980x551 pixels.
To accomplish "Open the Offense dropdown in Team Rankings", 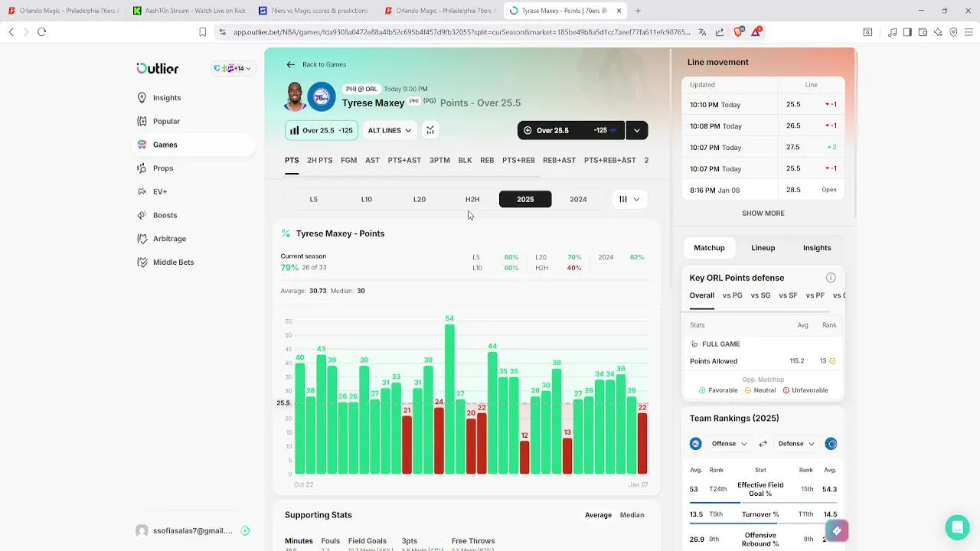I will (x=729, y=444).
